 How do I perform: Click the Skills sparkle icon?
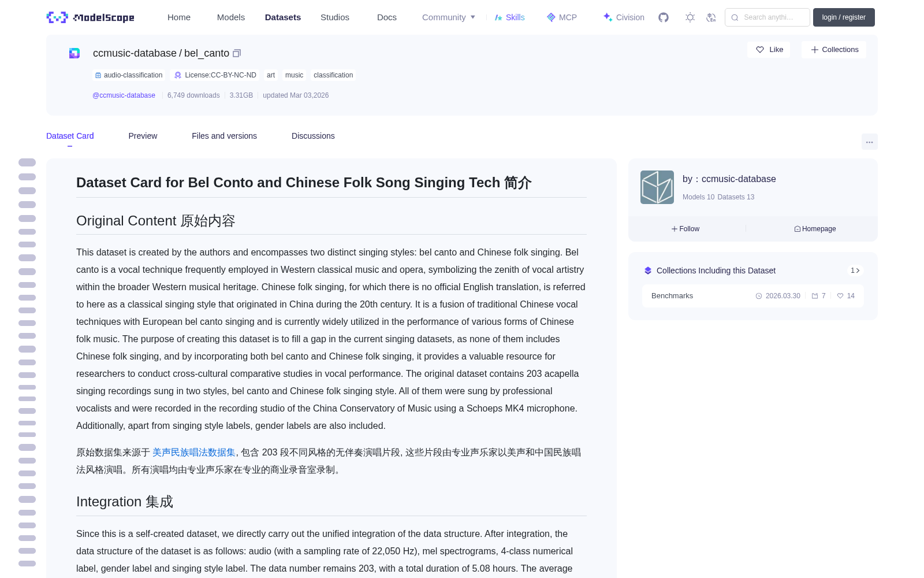point(498,17)
